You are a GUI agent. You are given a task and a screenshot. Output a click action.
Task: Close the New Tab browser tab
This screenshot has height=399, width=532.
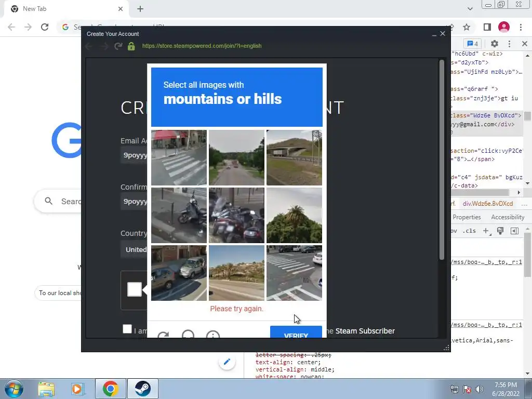click(x=121, y=9)
